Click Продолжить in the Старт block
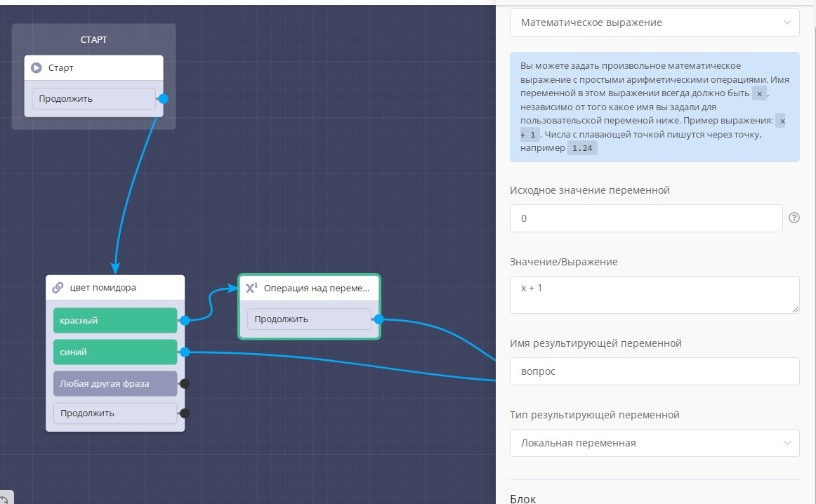 [x=93, y=99]
